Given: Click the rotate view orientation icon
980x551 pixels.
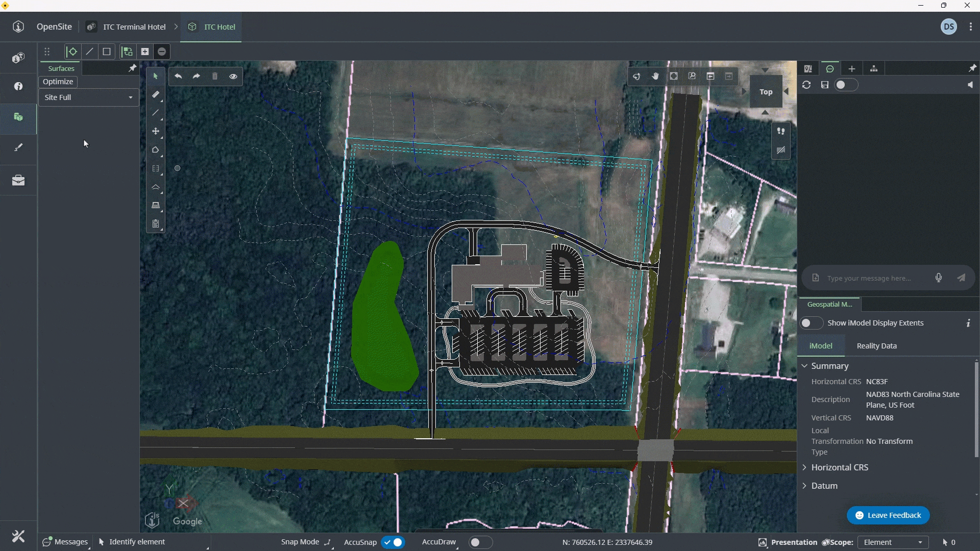Looking at the screenshot, I should click(x=636, y=76).
